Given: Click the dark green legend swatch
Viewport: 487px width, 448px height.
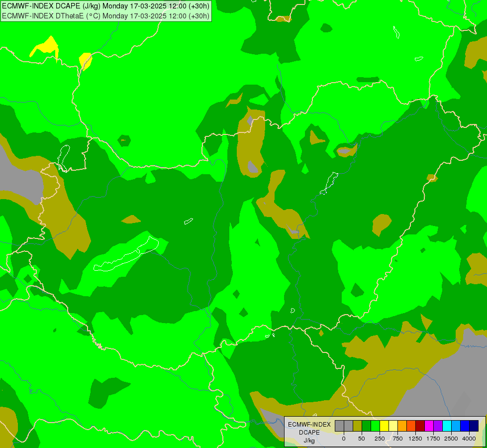Looking at the screenshot, I should coord(367,426).
